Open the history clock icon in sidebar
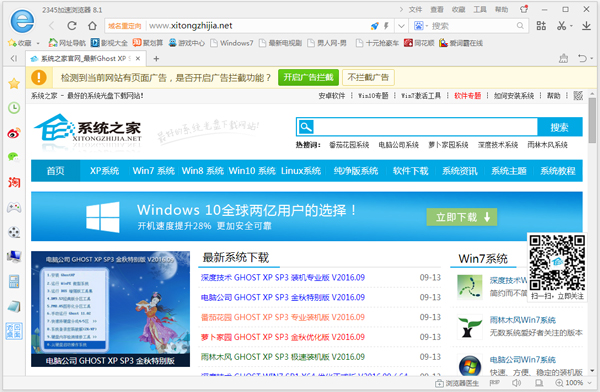Image resolution: width=600 pixels, height=392 pixels. coord(14,108)
